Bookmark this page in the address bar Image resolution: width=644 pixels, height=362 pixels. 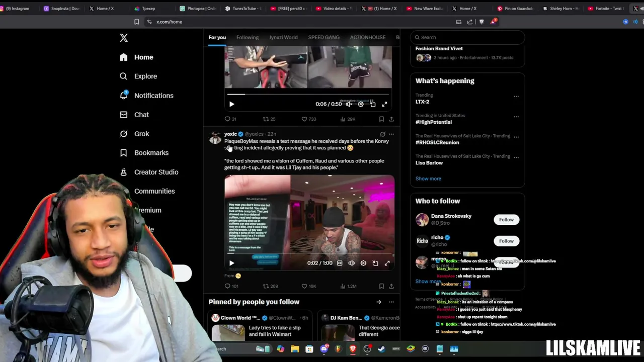[136, 22]
